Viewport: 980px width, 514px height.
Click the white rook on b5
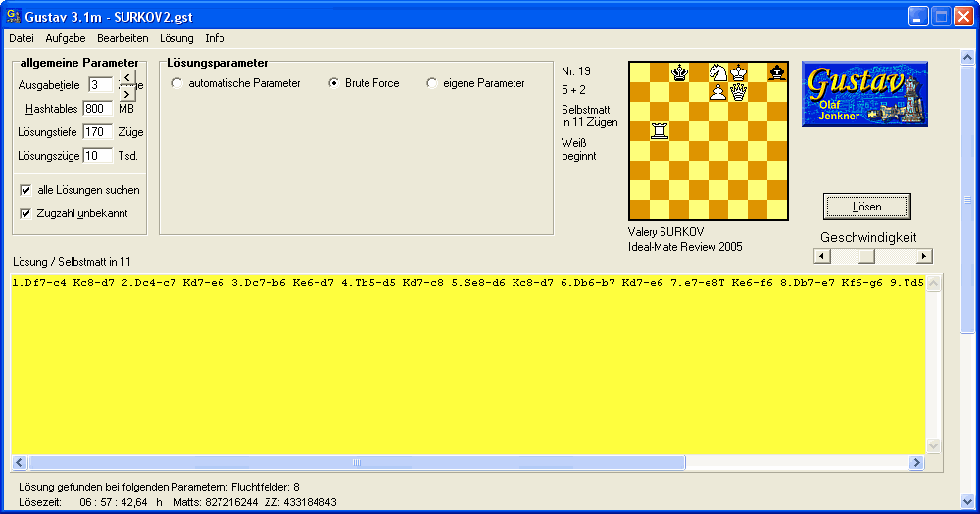coord(660,131)
